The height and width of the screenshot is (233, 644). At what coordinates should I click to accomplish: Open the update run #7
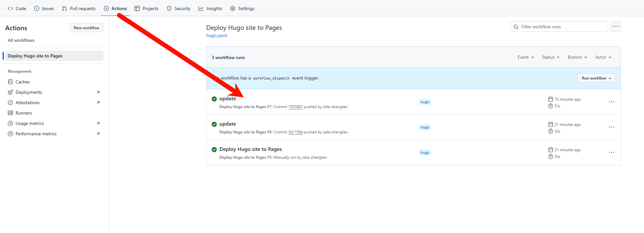pos(228,99)
